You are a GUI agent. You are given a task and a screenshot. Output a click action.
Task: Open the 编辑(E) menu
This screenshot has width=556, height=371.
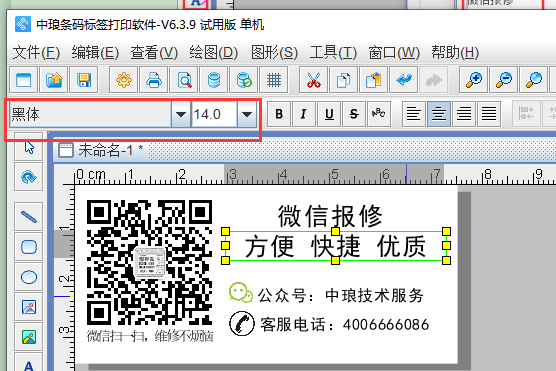[x=95, y=53]
